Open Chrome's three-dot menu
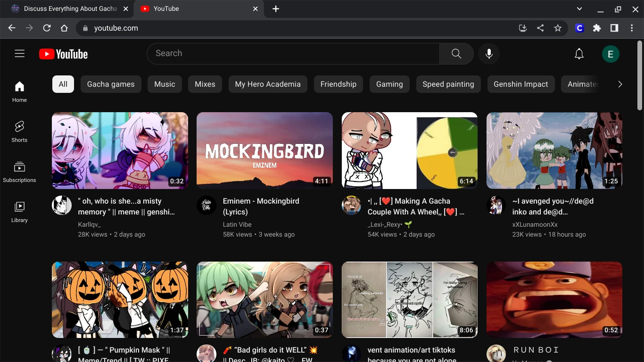 [632, 28]
